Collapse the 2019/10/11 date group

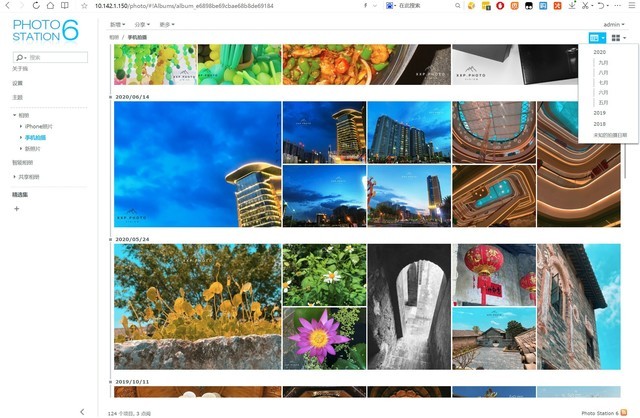(x=110, y=382)
